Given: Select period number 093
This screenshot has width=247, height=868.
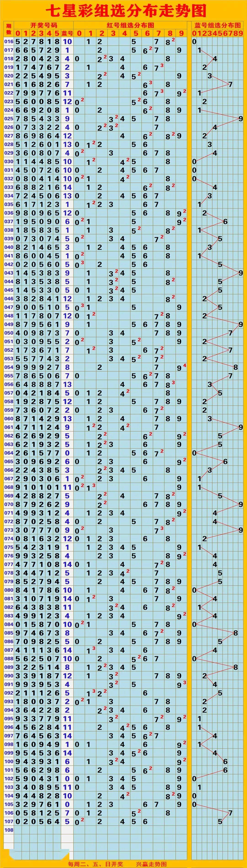Looking at the screenshot, I should tap(9, 701).
